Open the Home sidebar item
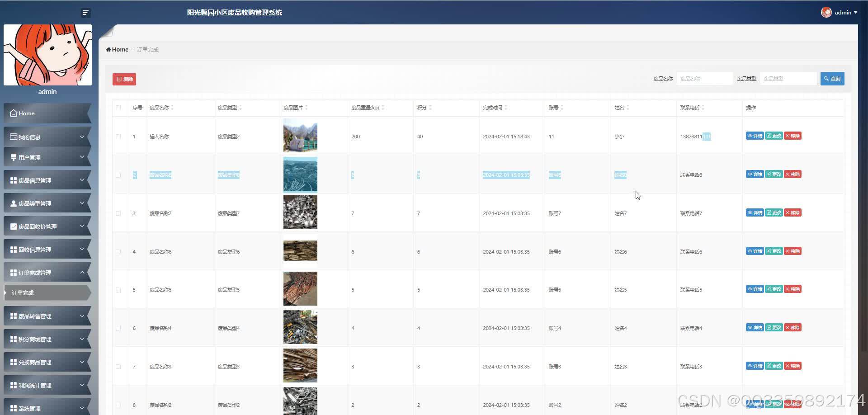The image size is (868, 415). pos(47,113)
